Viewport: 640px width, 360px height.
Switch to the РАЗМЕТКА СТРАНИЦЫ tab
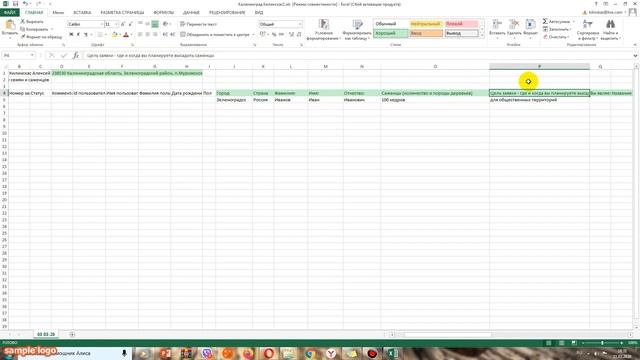[x=122, y=12]
